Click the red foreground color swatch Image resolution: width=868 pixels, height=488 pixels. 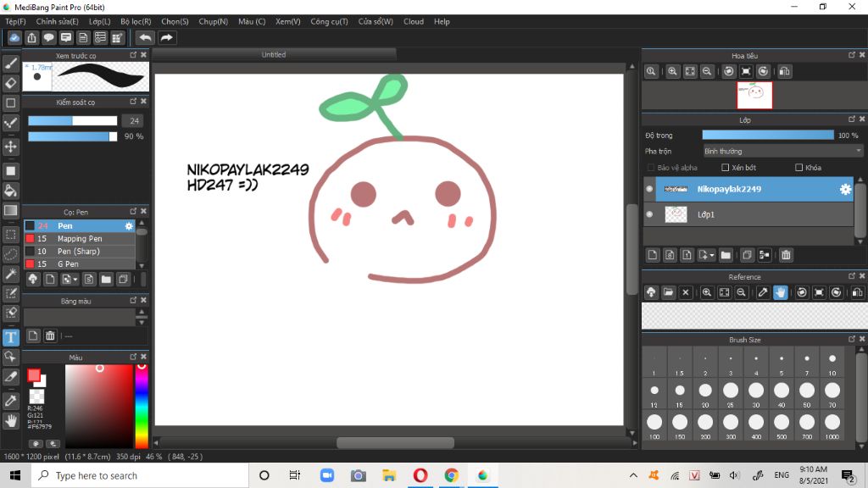(34, 375)
